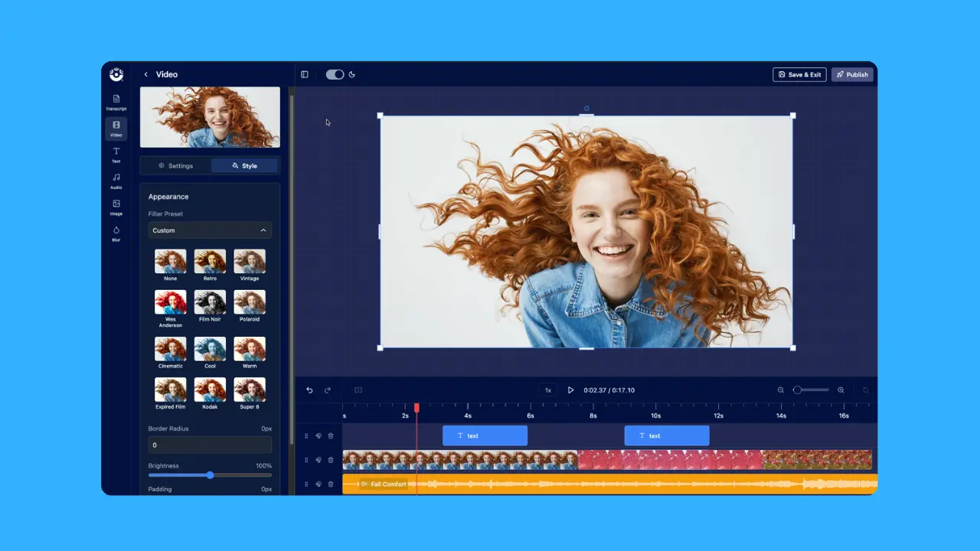The image size is (980, 551).
Task: Hide the video clip track
Action: (319, 460)
